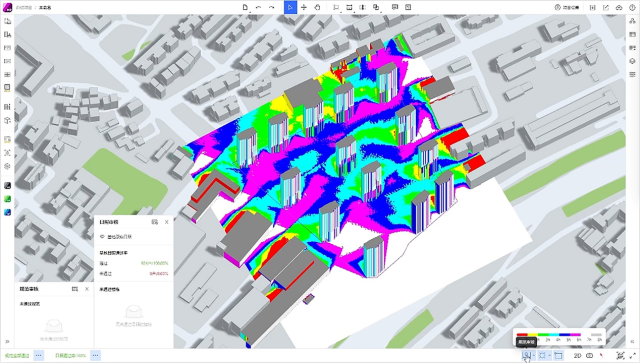Click the fullscreen expand arrows at bottom right

633,356
